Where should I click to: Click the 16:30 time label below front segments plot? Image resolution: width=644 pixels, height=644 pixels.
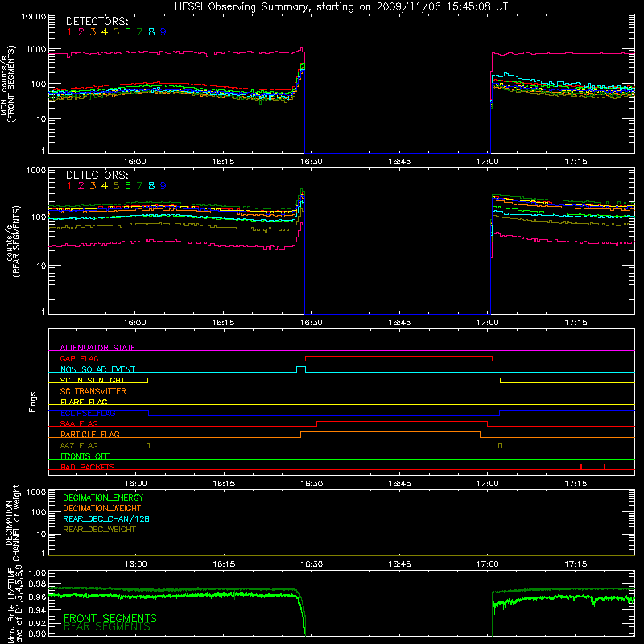(311, 162)
